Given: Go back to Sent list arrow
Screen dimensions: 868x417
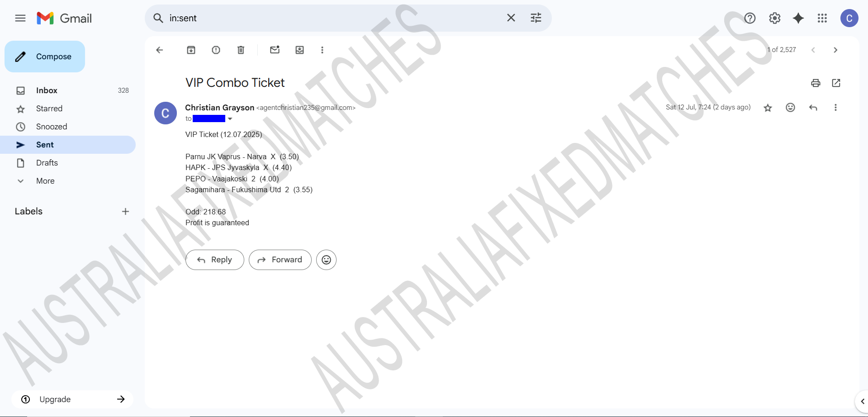Looking at the screenshot, I should pos(159,50).
